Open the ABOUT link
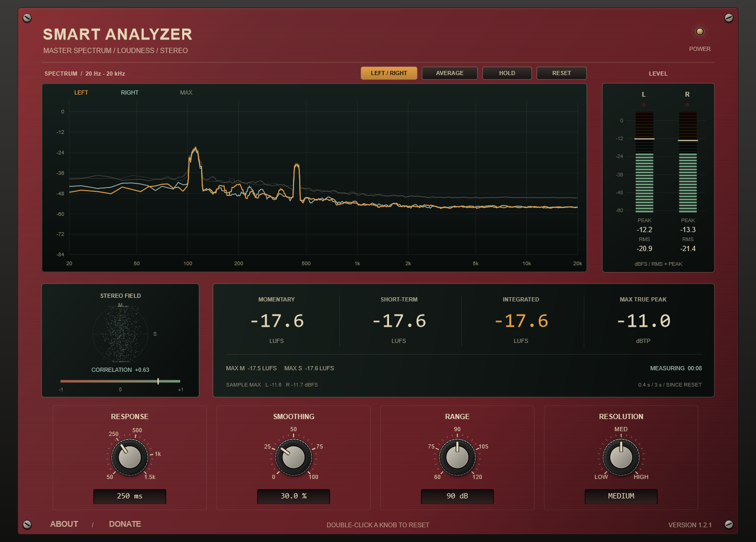Screen dimensions: 756x542 point(64,524)
